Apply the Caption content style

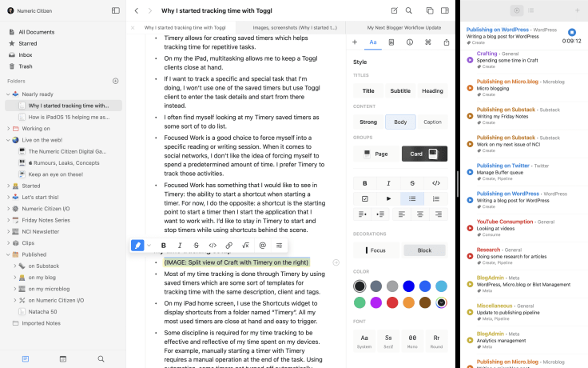point(432,122)
